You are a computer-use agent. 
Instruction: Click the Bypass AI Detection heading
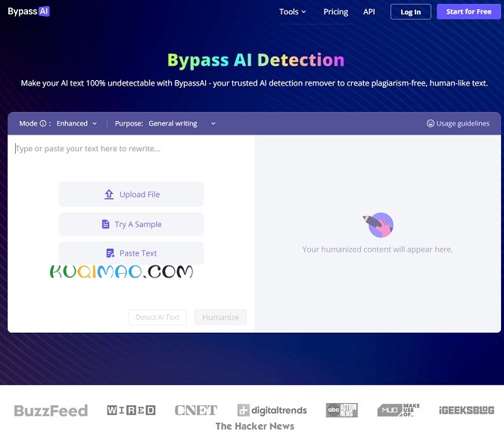click(256, 60)
